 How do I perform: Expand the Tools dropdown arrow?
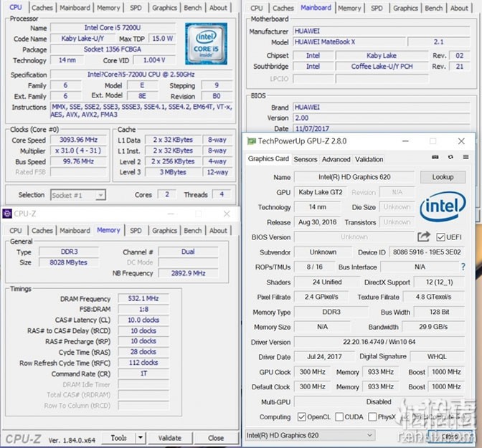141,437
